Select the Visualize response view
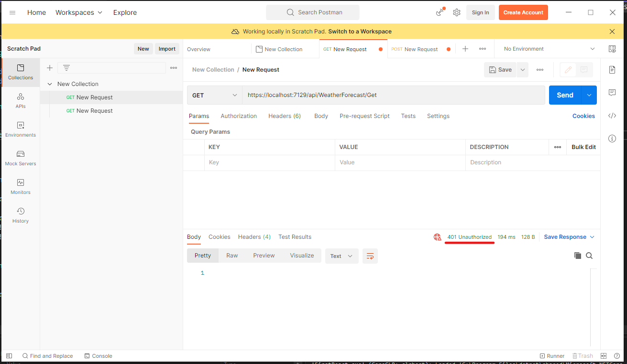Viewport: 627px width, 364px height. [x=302, y=256]
